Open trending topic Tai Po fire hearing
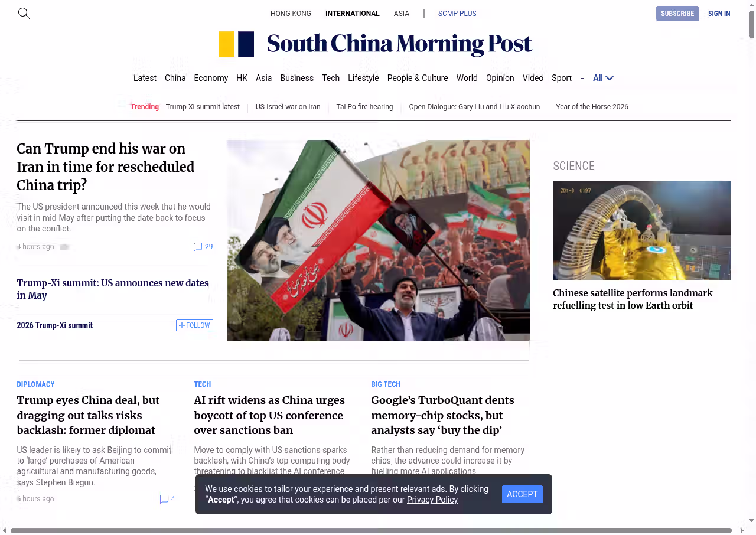Viewport: 756px width, 535px height. tap(364, 107)
